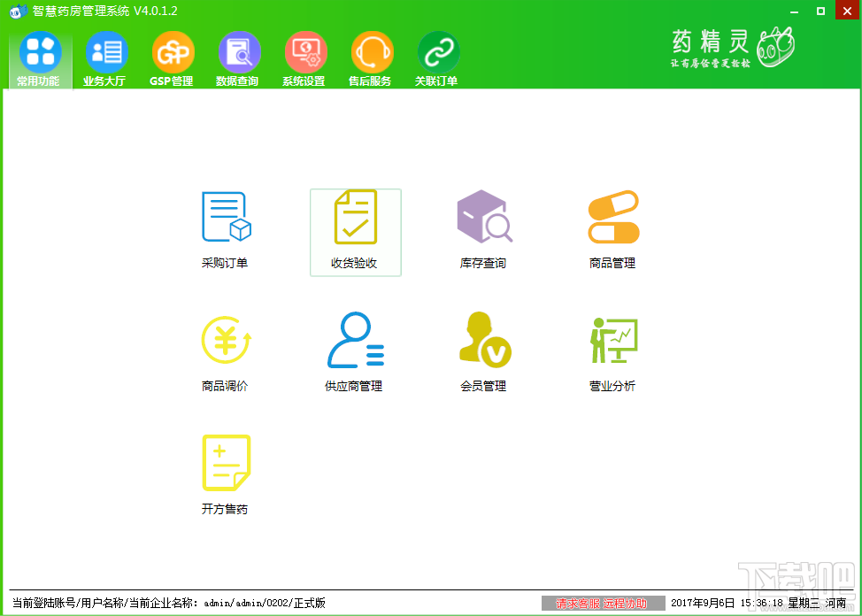
Task: Click 请求客服 远程协助 remote assistance button
Action: click(x=603, y=603)
